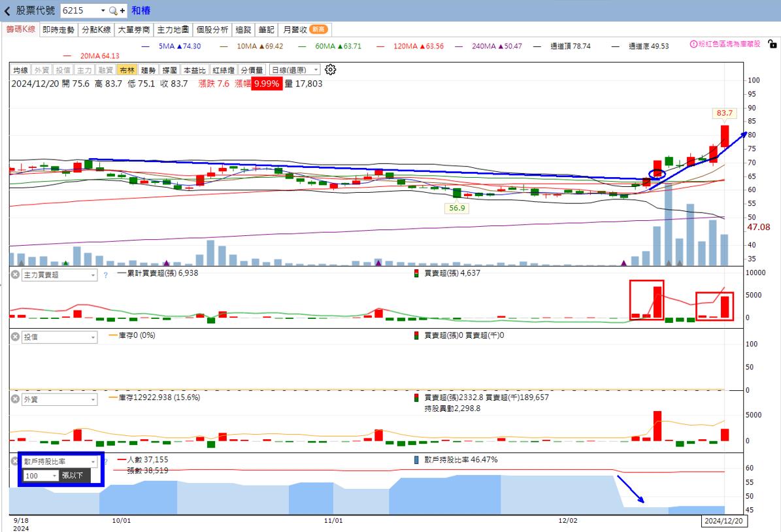The height and width of the screenshot is (532, 781).
Task: Enable the 趨勢 overlay button
Action: pos(148,70)
